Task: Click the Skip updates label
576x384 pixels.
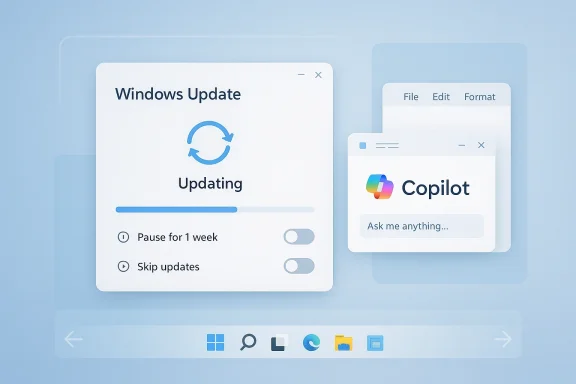Action: pyautogui.click(x=168, y=266)
